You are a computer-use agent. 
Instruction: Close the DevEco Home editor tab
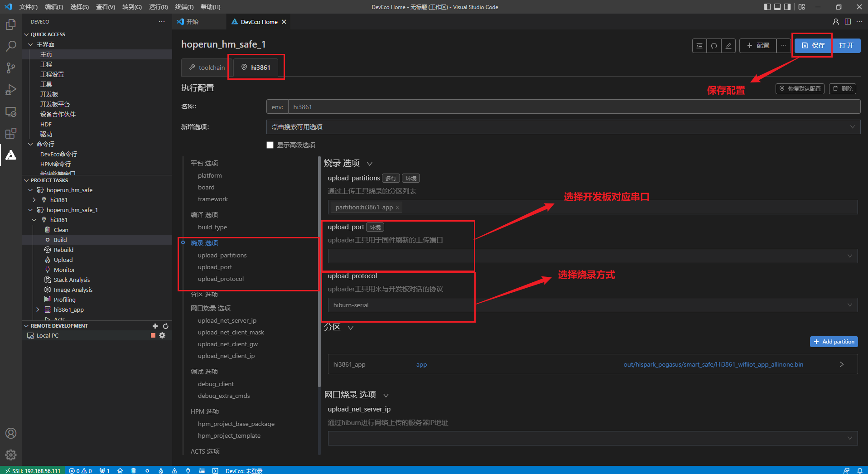click(x=284, y=22)
